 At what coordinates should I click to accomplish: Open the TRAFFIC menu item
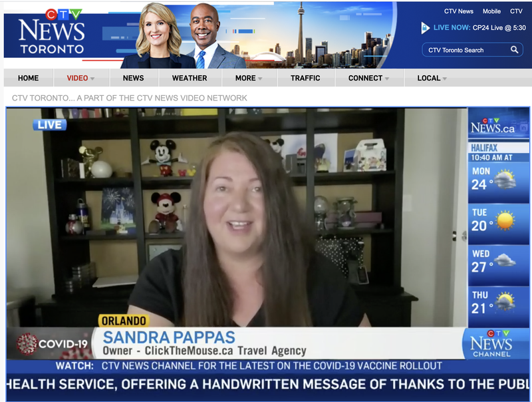click(305, 78)
